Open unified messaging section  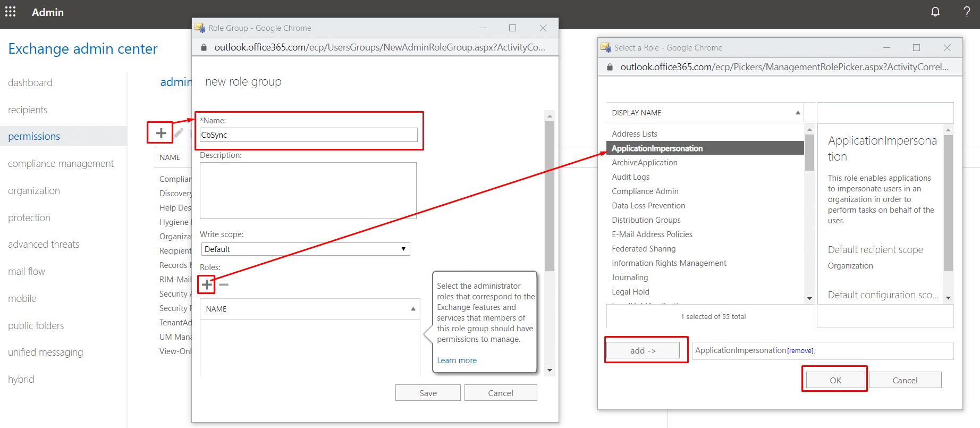pyautogui.click(x=45, y=352)
